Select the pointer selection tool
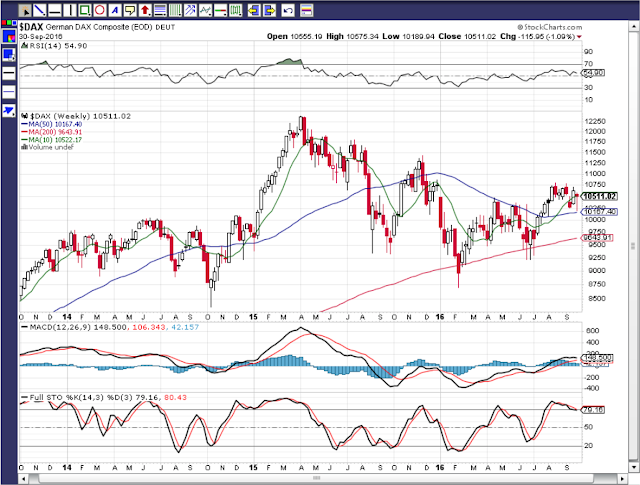The width and height of the screenshot is (640, 485). (24, 10)
